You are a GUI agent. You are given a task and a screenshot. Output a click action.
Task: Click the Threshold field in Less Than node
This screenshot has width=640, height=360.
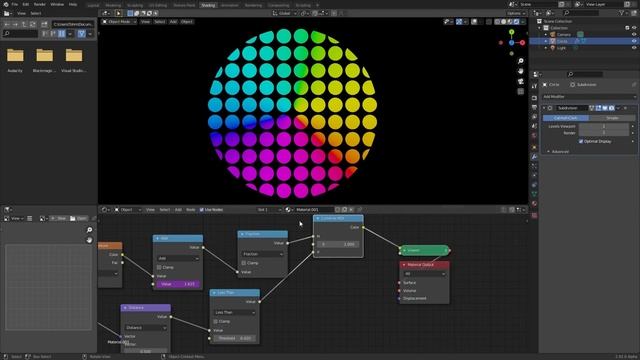[x=235, y=338]
